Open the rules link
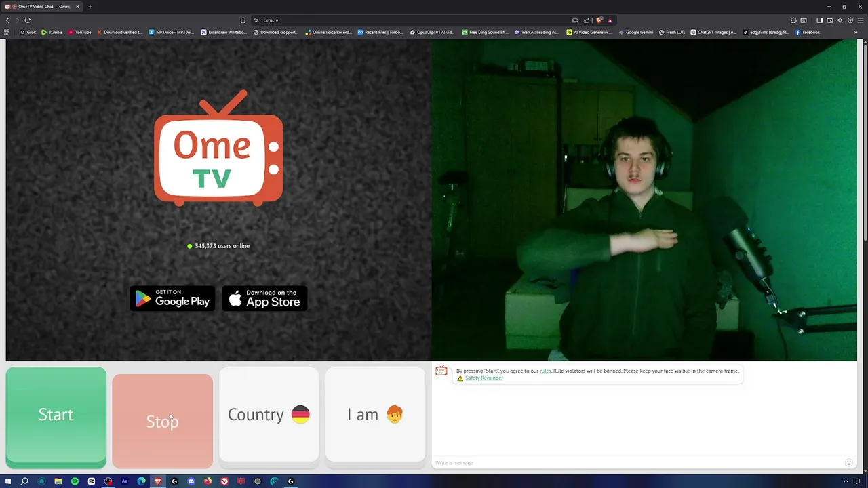 click(x=545, y=371)
